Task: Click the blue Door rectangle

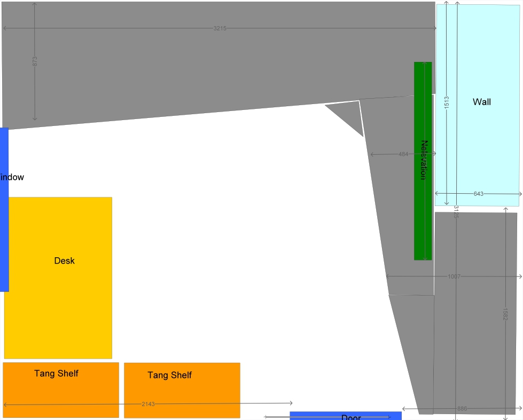Action: [x=345, y=416]
